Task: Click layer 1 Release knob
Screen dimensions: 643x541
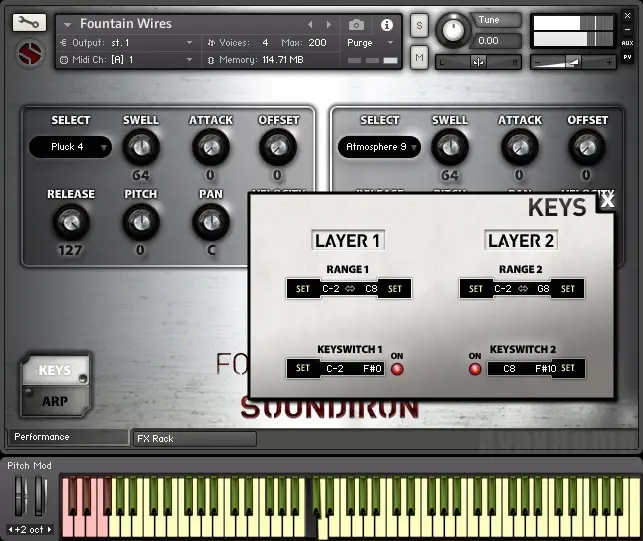Action: pyautogui.click(x=71, y=222)
